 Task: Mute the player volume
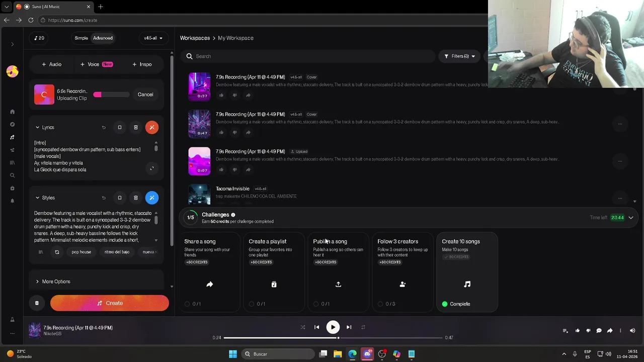(x=632, y=331)
